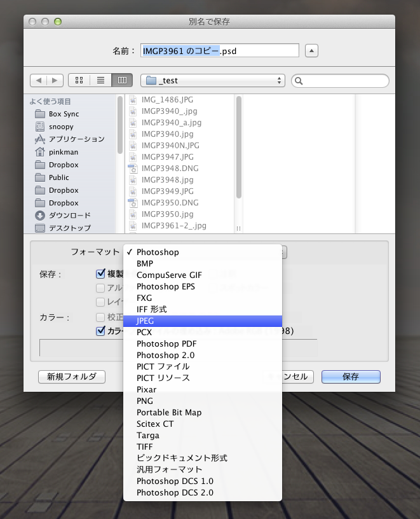Toggle the 校正 proof checkbox
The image size is (420, 519).
[100, 317]
